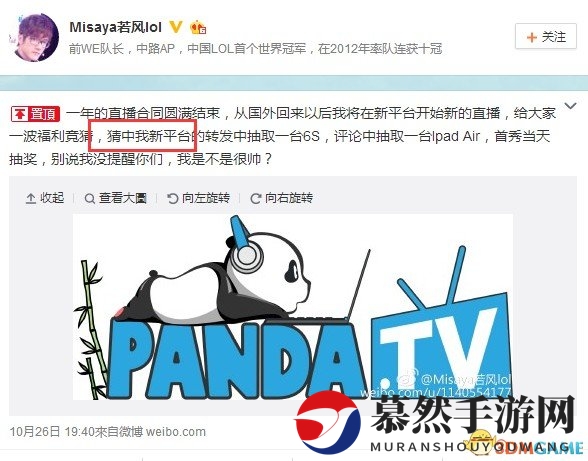Collapse the image with 收起

coord(45,198)
